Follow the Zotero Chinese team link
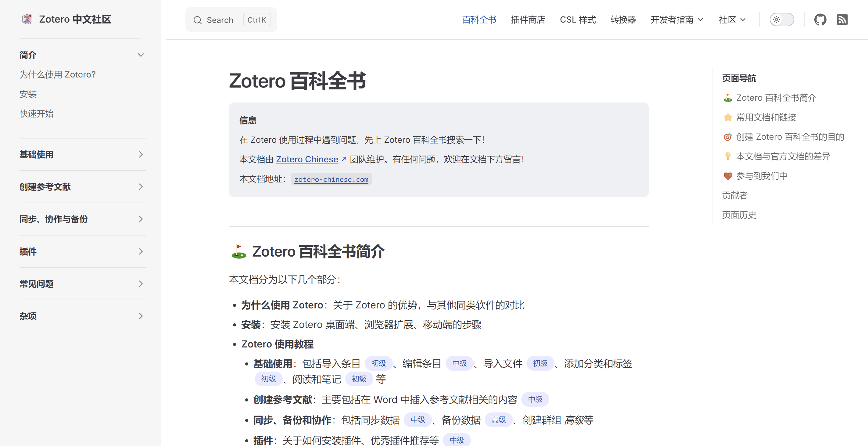The height and width of the screenshot is (446, 868). tap(307, 159)
